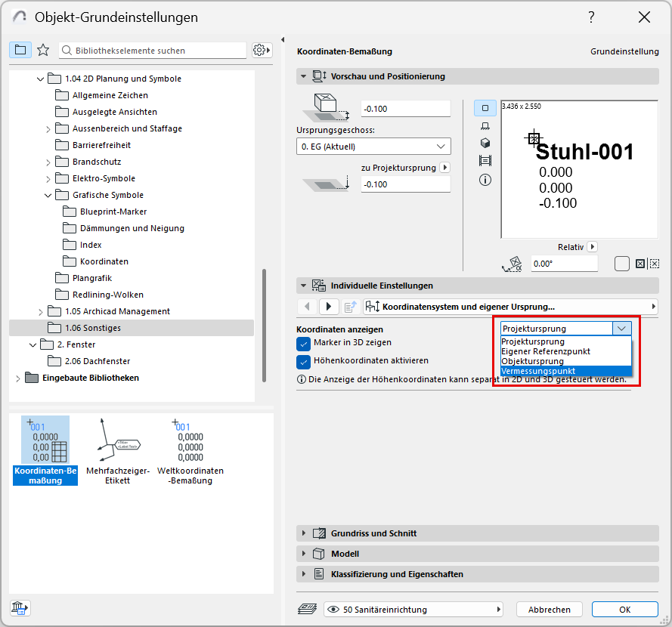Open the Ursprungsgeschoss dropdown
This screenshot has height=627, width=672.
373,147
